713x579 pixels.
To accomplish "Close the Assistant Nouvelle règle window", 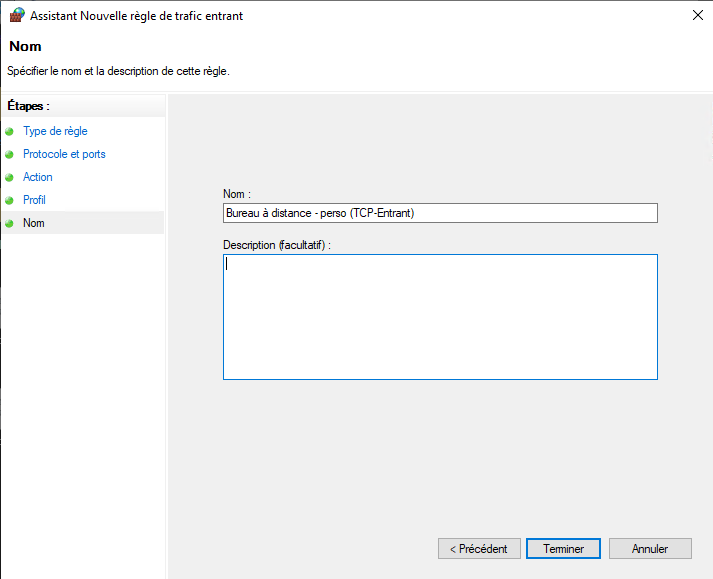I will tap(698, 15).
